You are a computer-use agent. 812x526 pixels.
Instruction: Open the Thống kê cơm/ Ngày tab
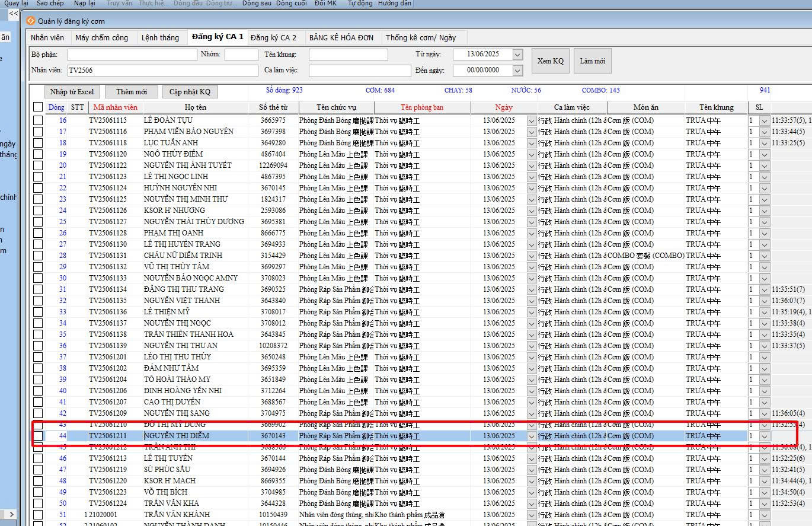coord(421,37)
